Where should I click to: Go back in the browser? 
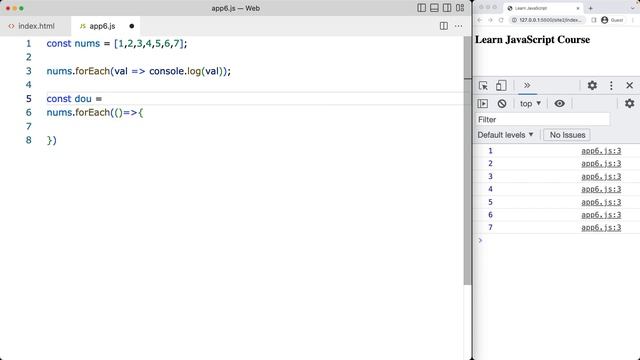[480, 20]
